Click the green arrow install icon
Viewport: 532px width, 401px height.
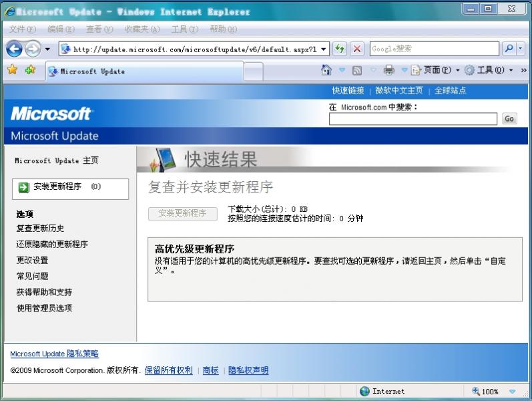(24, 187)
